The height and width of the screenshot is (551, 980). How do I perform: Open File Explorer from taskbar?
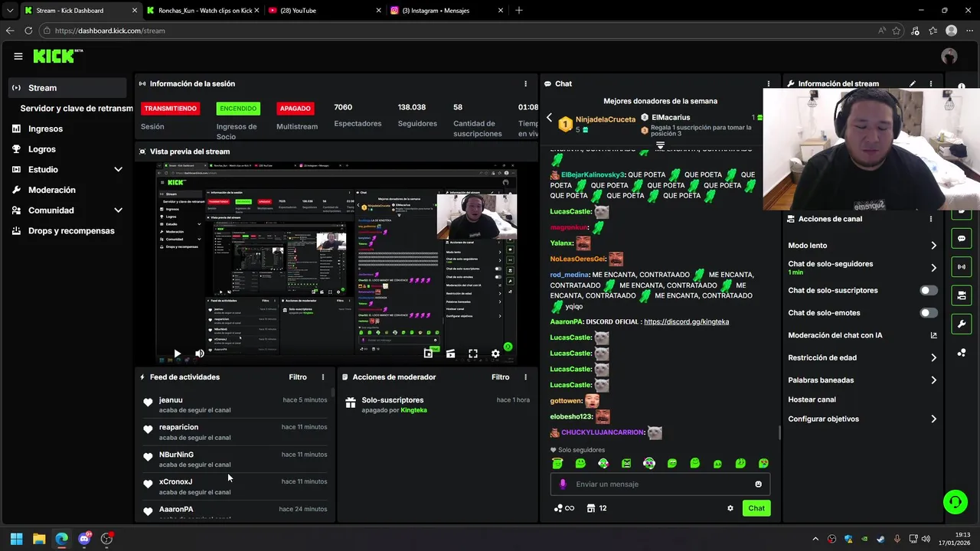point(39,539)
